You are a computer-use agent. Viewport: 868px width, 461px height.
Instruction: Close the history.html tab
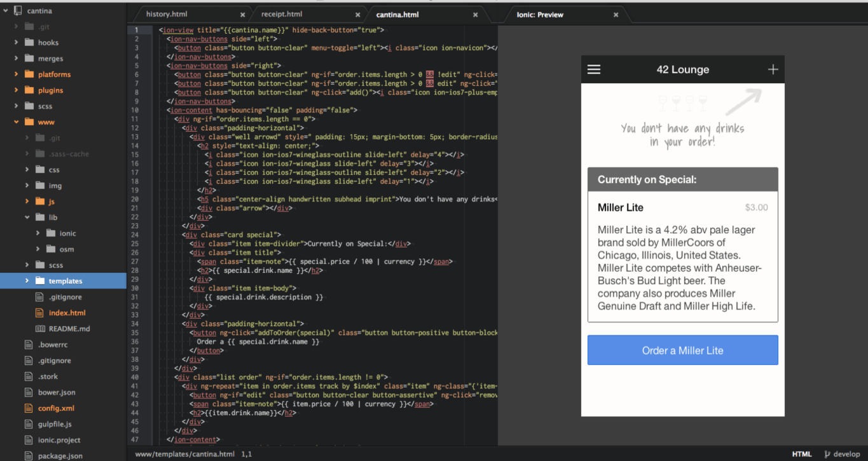243,15
